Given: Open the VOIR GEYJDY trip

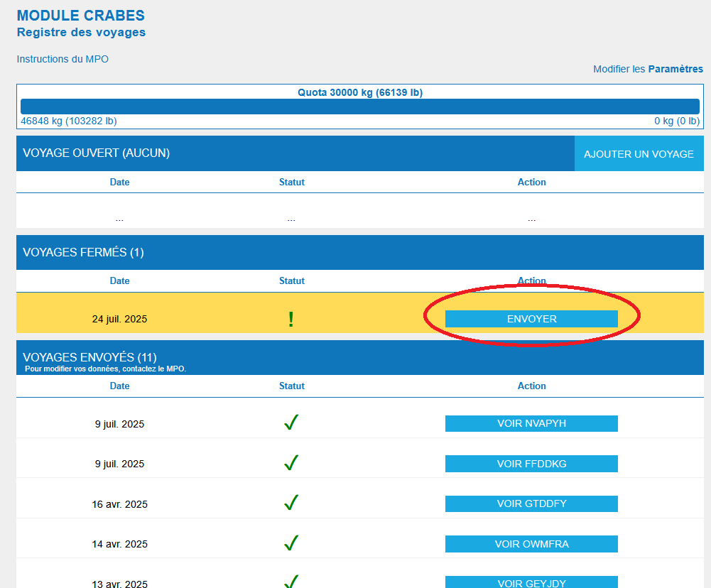Looking at the screenshot, I should pos(531,582).
